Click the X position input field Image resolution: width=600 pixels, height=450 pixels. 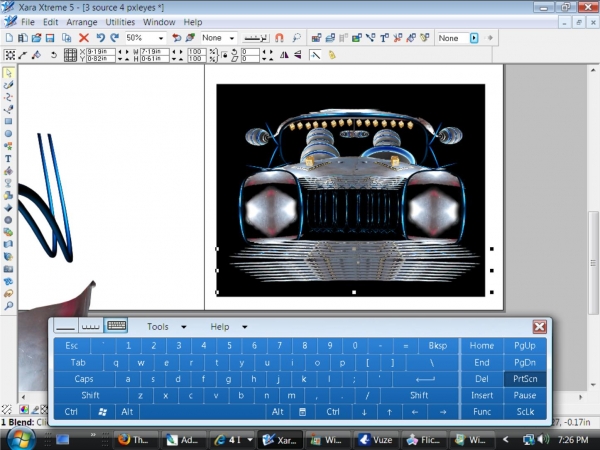pyautogui.click(x=101, y=51)
